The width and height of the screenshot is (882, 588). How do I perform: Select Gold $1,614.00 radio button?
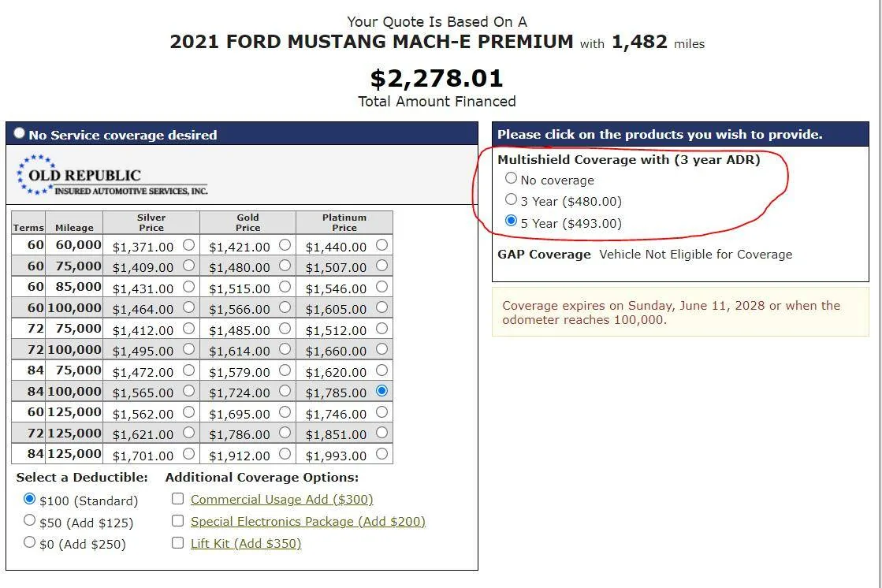coord(285,349)
